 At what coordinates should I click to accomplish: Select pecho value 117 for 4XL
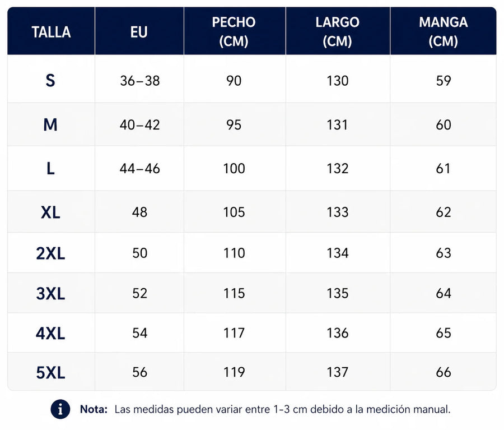click(234, 333)
